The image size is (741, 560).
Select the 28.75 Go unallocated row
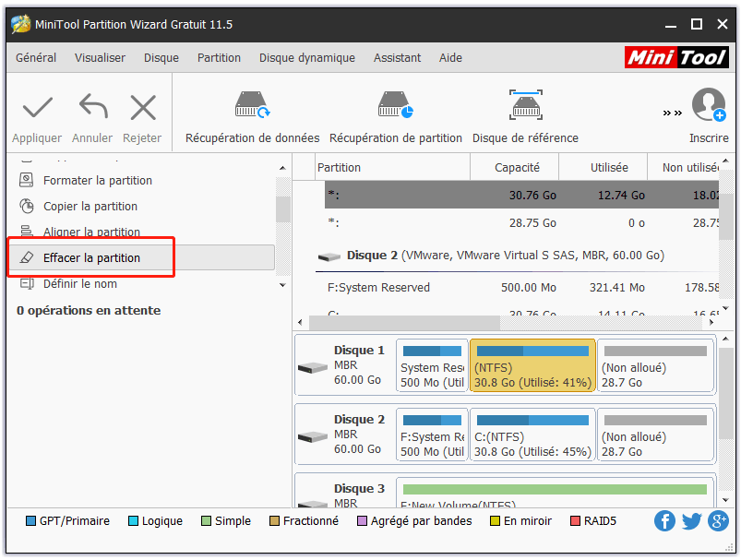tap(521, 222)
